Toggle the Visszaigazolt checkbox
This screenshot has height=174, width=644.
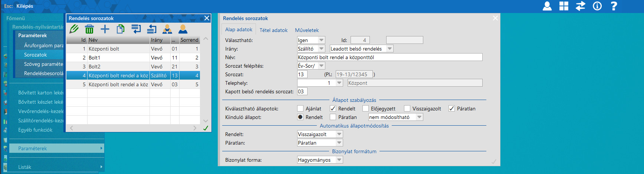(407, 109)
